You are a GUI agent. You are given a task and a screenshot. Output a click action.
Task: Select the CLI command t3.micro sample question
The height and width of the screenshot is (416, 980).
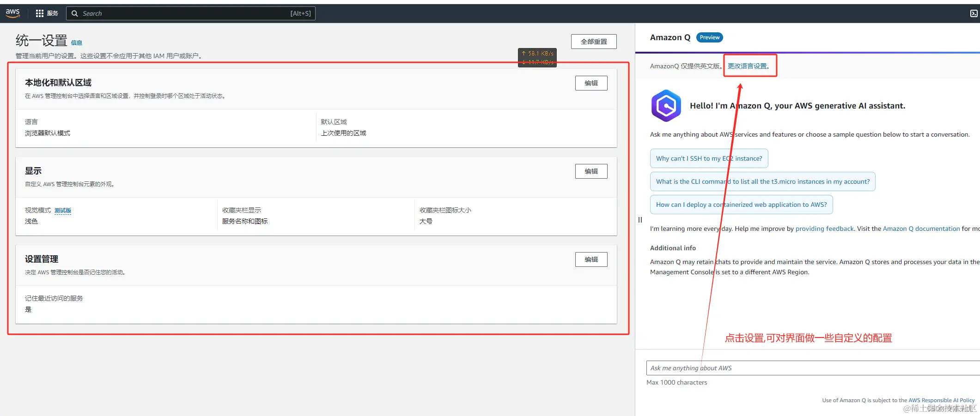(762, 181)
